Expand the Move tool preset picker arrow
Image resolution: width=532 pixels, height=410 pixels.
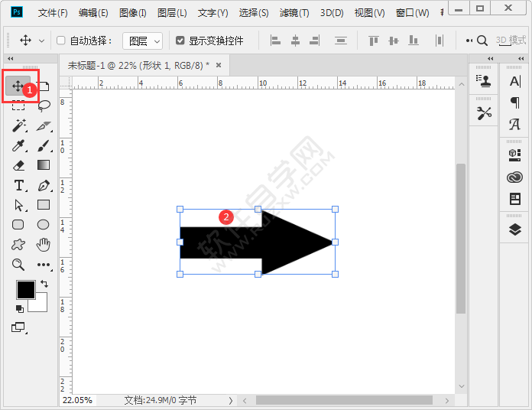tap(42, 41)
